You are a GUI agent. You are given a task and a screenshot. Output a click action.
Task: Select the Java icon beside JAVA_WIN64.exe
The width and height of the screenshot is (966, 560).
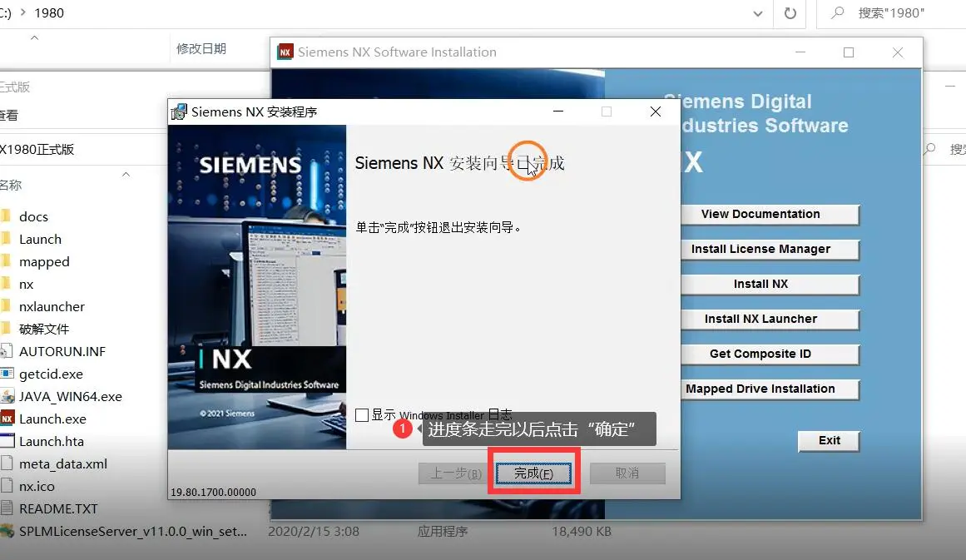click(7, 396)
